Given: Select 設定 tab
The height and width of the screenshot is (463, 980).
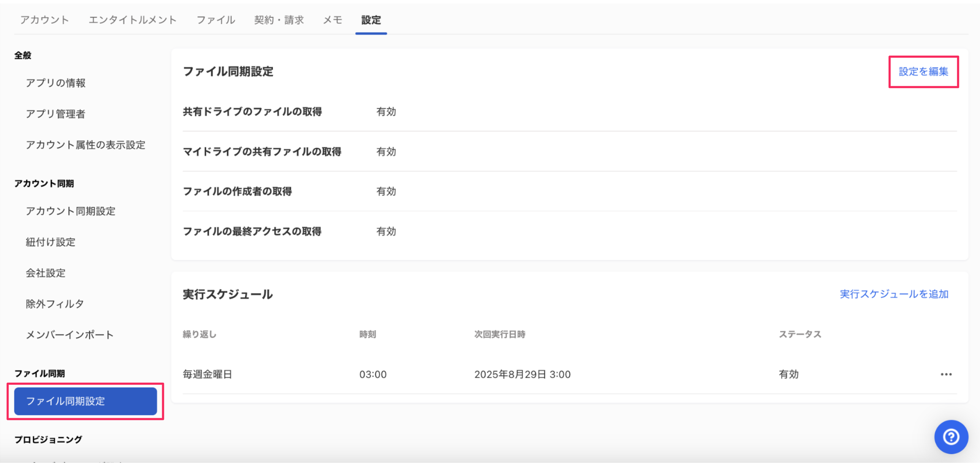Looking at the screenshot, I should 371,20.
